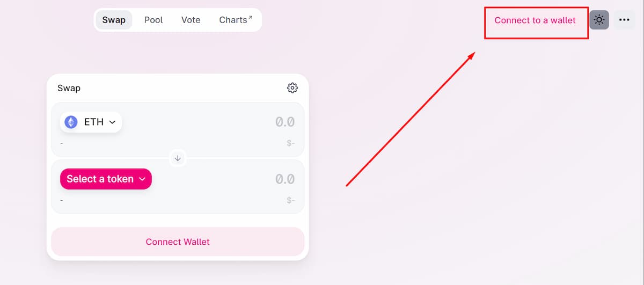Click Connect to a wallet in header
Screen dimensions: 644x285
(x=535, y=20)
